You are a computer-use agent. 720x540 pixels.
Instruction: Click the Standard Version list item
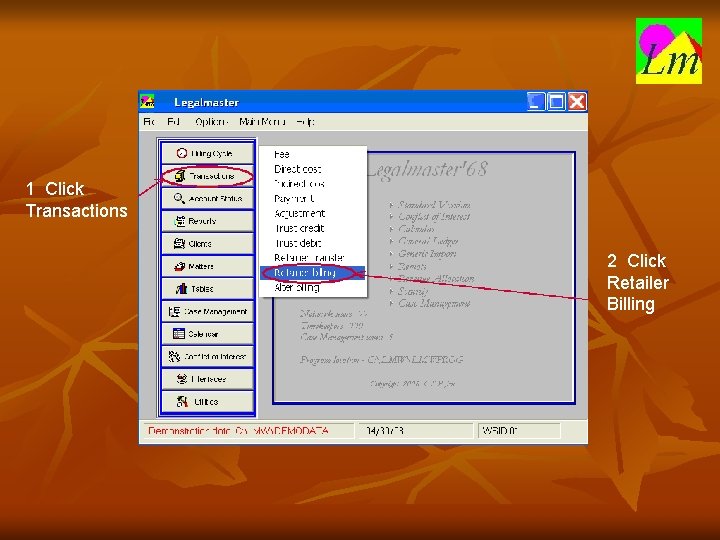[x=434, y=205]
